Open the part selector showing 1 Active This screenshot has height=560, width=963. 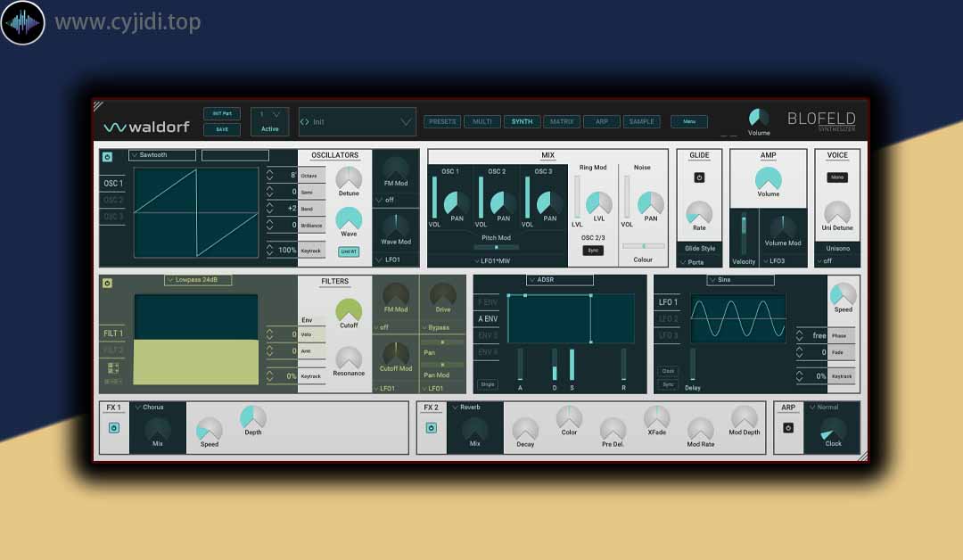269,121
